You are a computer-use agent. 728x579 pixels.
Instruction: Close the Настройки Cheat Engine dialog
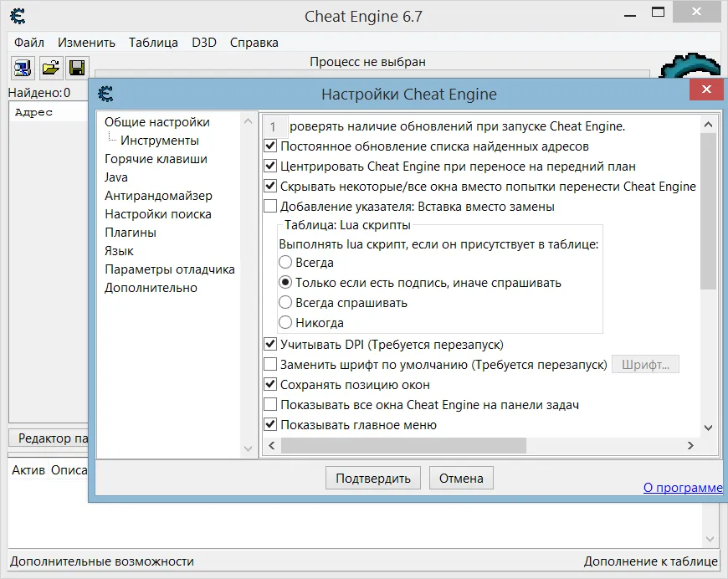click(706, 90)
